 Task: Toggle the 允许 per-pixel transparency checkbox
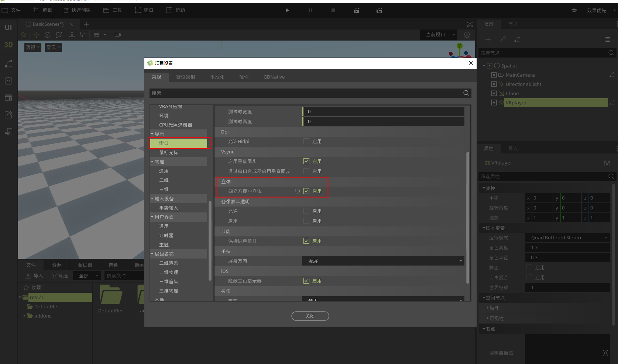pos(306,211)
